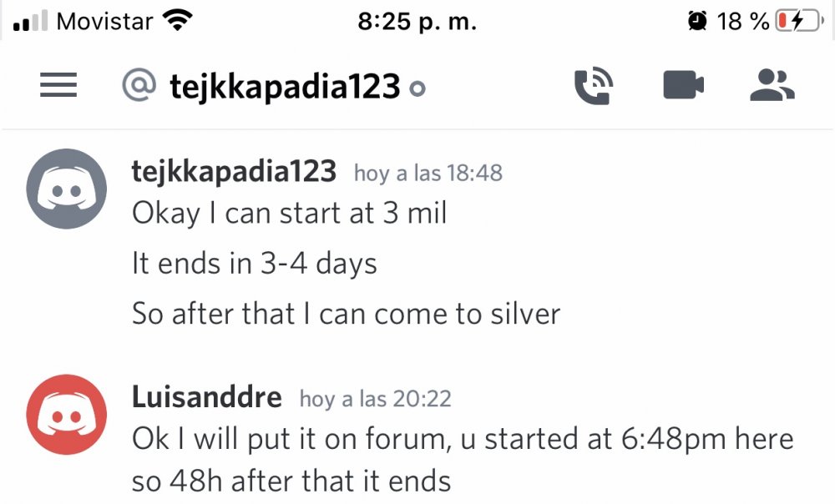Select message "It ends in 3-4 days"

(255, 264)
